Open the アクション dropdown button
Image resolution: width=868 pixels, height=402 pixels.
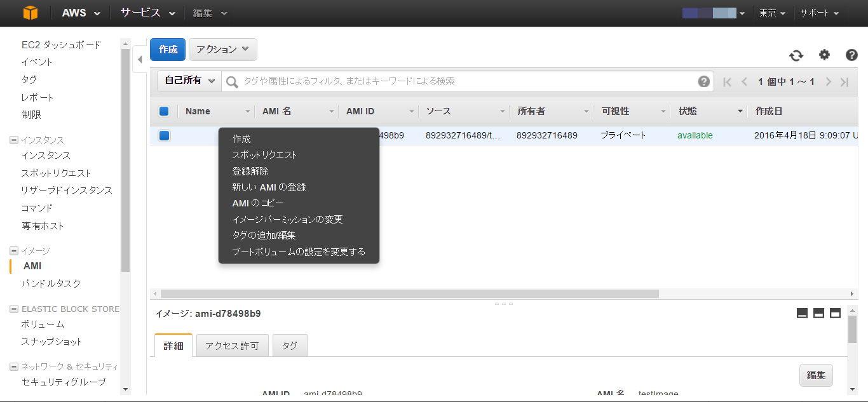(222, 50)
